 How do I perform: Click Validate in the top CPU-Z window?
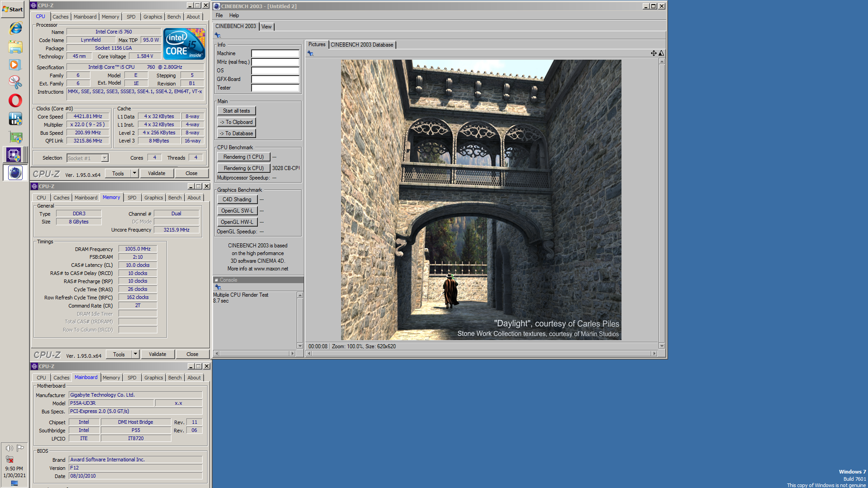157,173
